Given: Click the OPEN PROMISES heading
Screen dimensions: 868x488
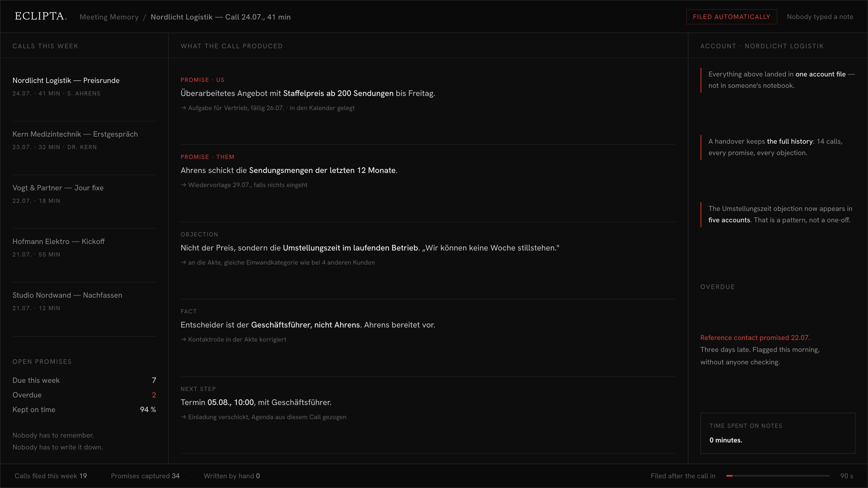Looking at the screenshot, I should pyautogui.click(x=42, y=362).
